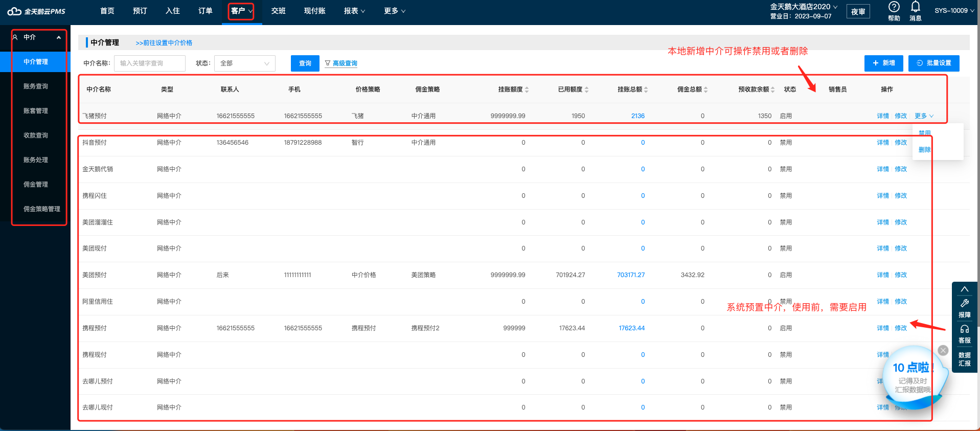Select the 去哪儿预付 row name
The image size is (980, 431).
tap(98, 381)
